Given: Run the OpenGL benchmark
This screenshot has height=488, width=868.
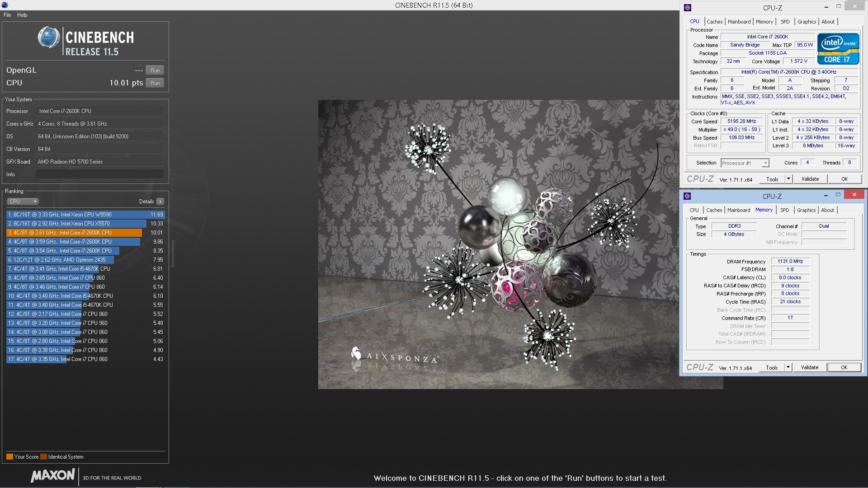Looking at the screenshot, I should 155,70.
